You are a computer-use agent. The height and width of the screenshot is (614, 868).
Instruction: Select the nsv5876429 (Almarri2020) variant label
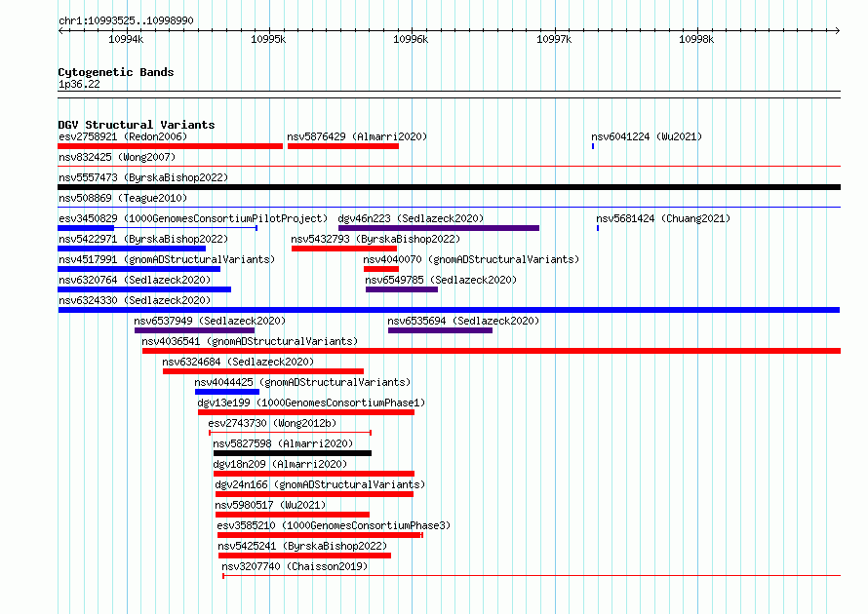[357, 136]
